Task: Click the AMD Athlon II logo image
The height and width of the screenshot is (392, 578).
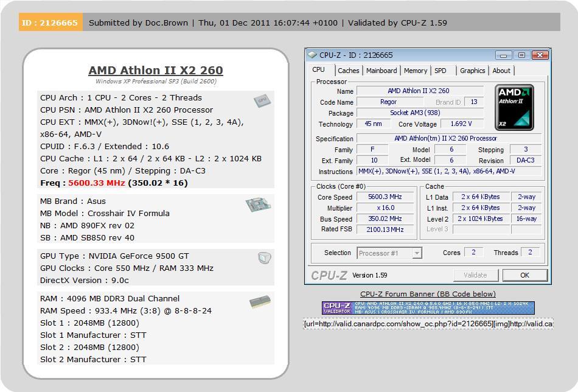Action: [x=514, y=108]
